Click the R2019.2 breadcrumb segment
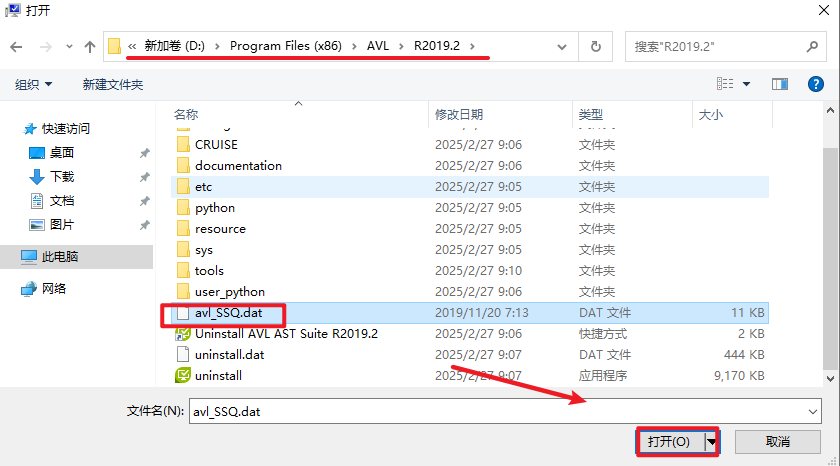The image size is (840, 466). 437,46
